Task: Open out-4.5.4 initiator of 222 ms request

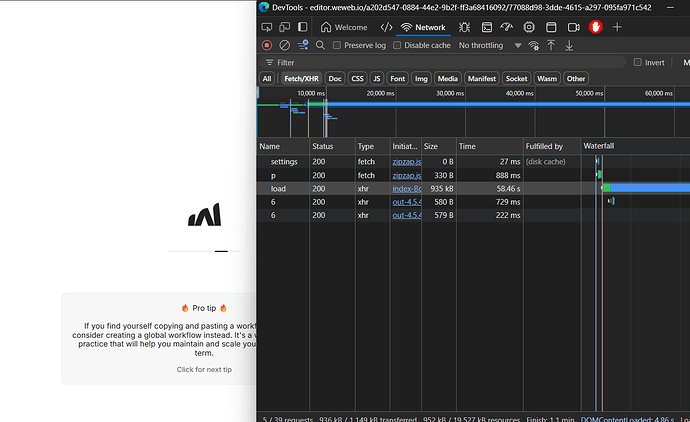Action: pyautogui.click(x=407, y=215)
